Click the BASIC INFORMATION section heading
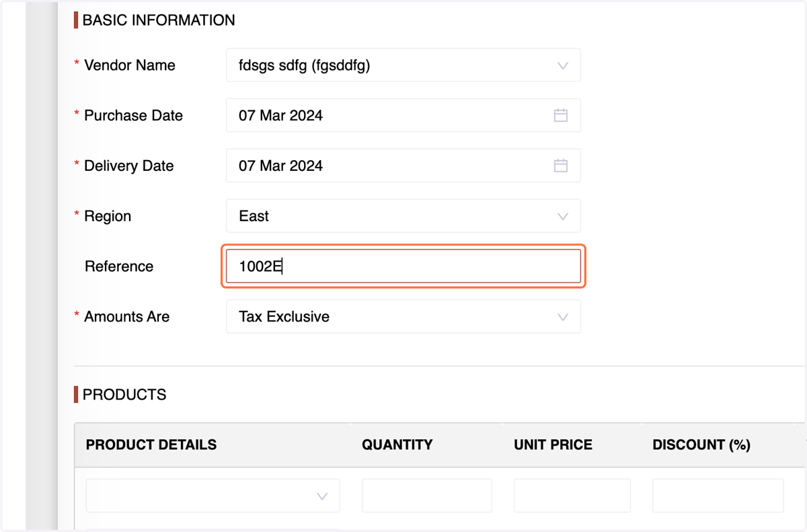The height and width of the screenshot is (532, 807). point(159,20)
